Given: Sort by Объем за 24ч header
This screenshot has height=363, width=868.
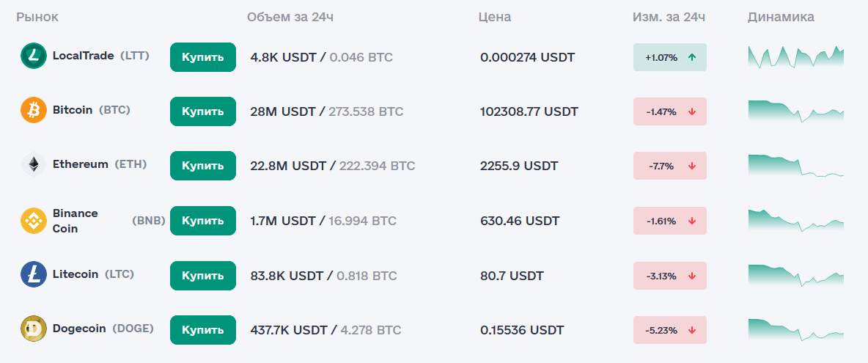Looking at the screenshot, I should [x=295, y=17].
